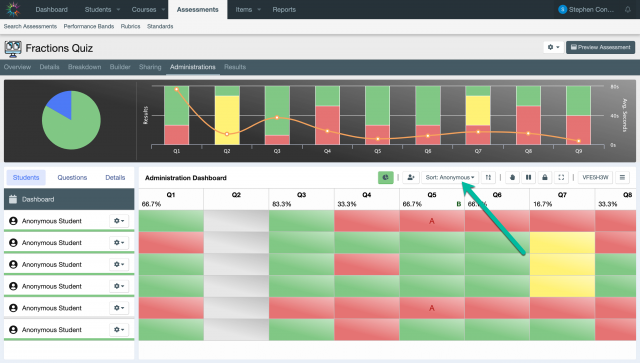The height and width of the screenshot is (363, 640).
Task: Click the yellow Q2 bar in chart
Action: click(227, 120)
